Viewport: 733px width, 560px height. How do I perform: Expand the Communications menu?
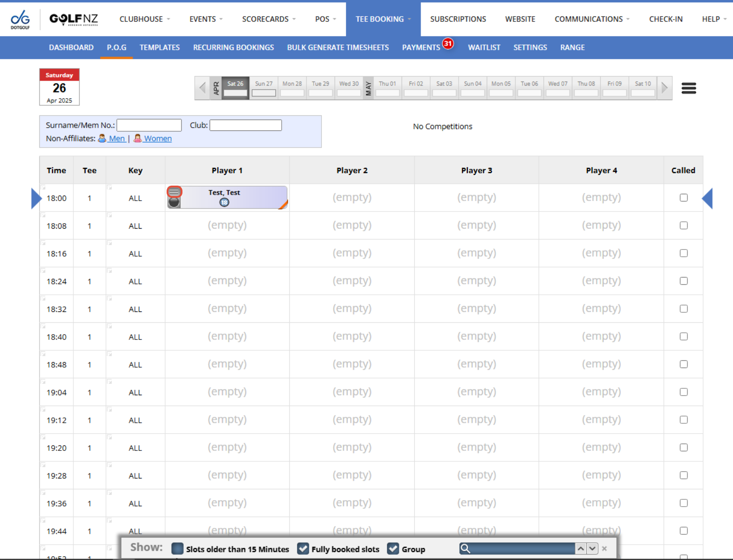(x=592, y=19)
